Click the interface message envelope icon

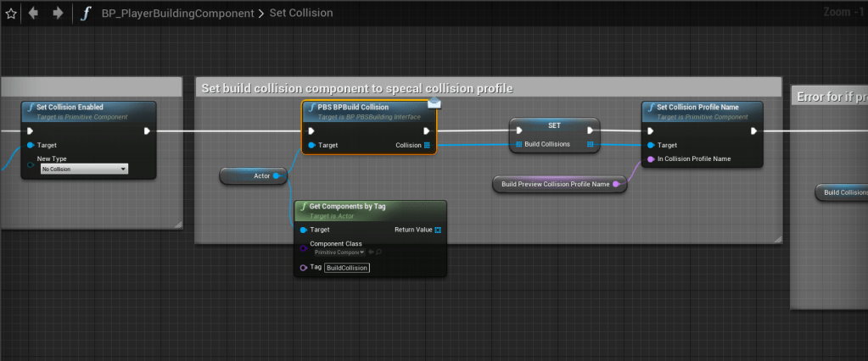point(434,103)
